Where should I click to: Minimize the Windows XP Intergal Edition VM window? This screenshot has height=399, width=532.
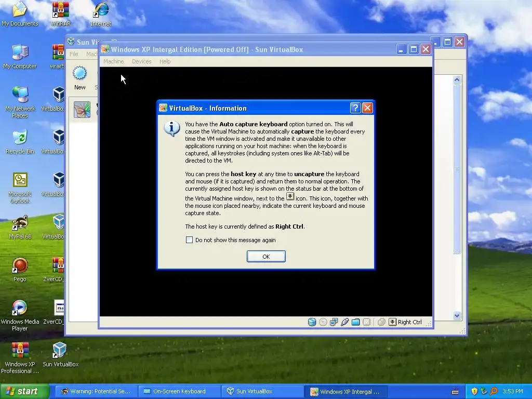(402, 49)
